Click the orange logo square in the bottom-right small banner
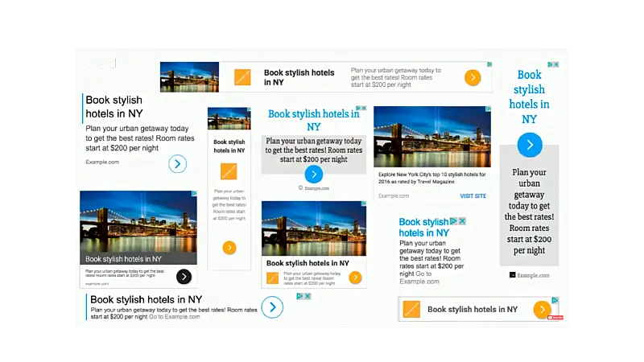Image resolution: width=644 pixels, height=362 pixels. [411, 310]
